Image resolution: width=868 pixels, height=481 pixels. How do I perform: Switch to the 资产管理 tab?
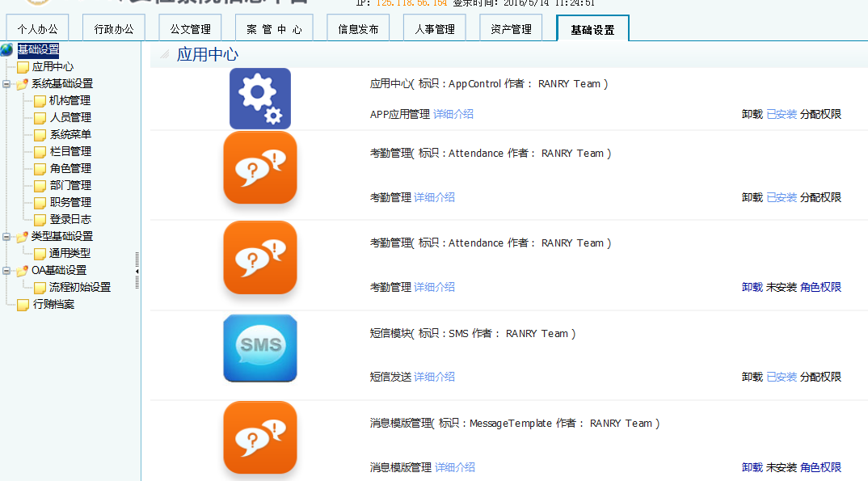(x=511, y=27)
